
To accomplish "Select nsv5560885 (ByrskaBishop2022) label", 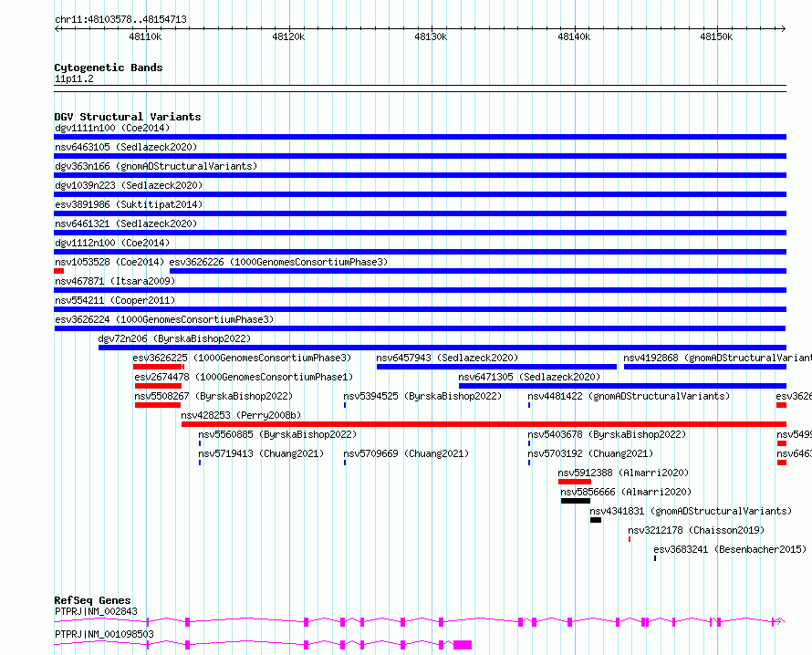I will coord(277,434).
